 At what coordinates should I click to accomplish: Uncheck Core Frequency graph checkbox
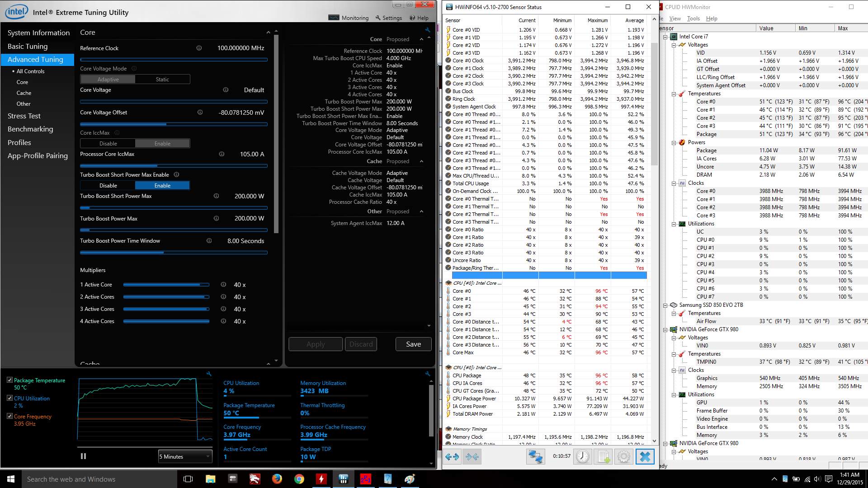point(9,416)
